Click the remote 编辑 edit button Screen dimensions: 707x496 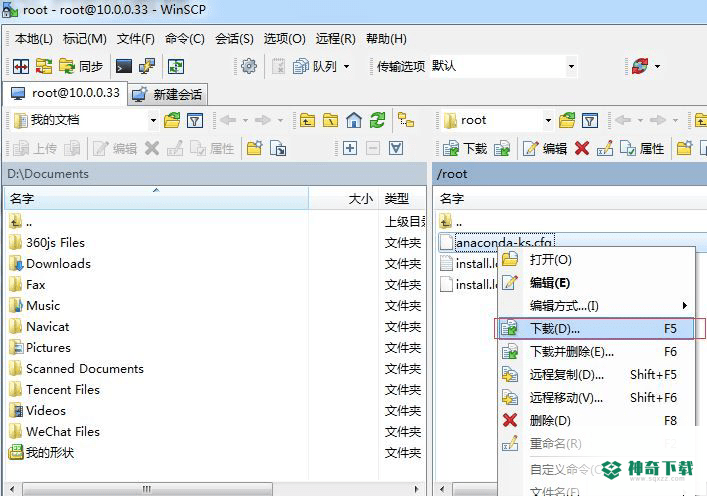pyautogui.click(x=545, y=148)
